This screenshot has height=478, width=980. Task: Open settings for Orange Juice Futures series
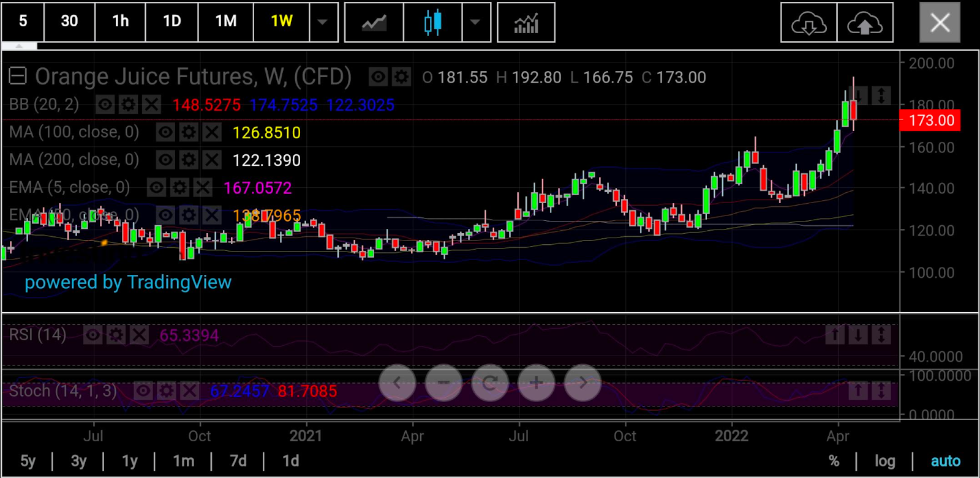click(401, 77)
